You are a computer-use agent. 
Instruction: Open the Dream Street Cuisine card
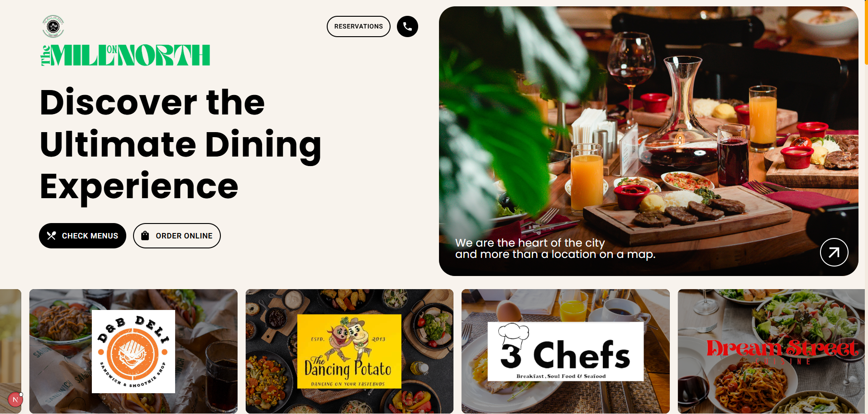tap(771, 351)
